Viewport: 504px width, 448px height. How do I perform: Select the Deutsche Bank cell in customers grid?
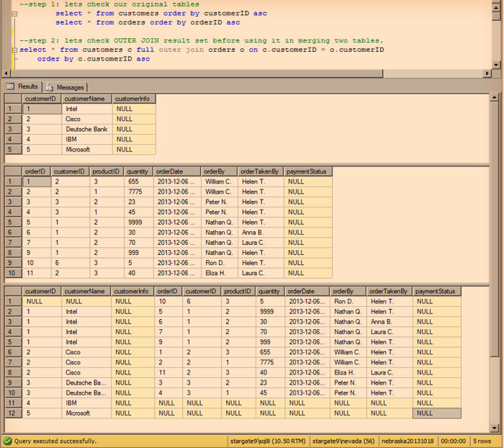[87, 130]
